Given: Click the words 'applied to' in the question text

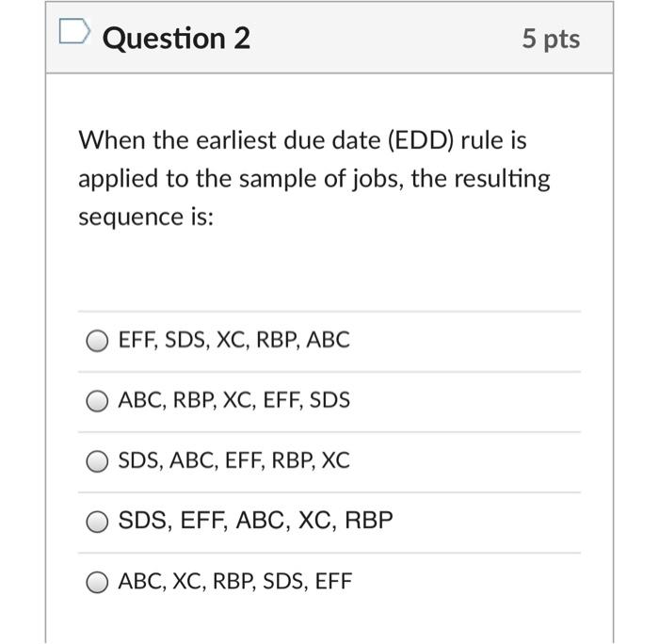Looking at the screenshot, I should pyautogui.click(x=121, y=179).
